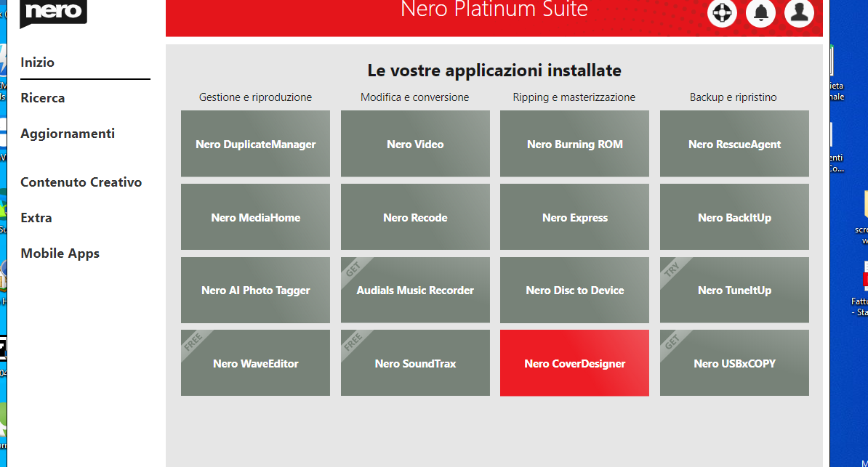Click the Nero logo
Screen dimensions: 868x467
(53, 12)
